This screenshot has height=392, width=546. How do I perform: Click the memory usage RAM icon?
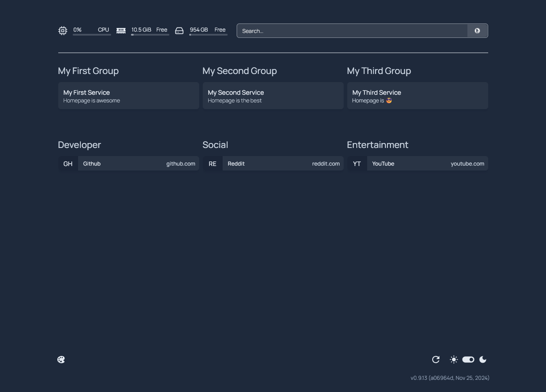coord(121,31)
